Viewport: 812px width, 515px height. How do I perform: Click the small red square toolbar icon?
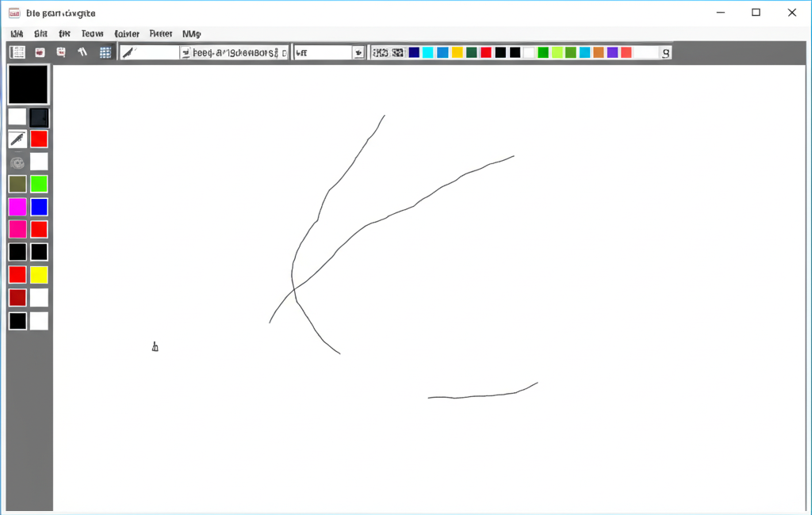(x=40, y=52)
